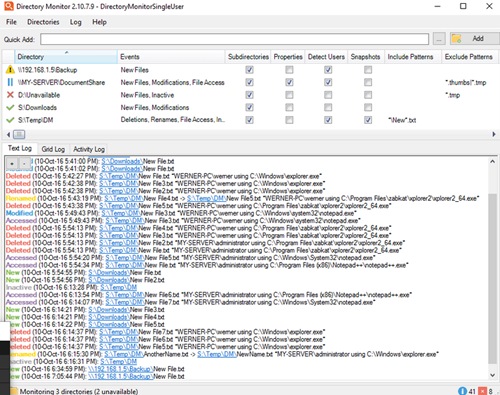Open the Help menu
Viewport: 500px width, 395px height.
coord(99,22)
